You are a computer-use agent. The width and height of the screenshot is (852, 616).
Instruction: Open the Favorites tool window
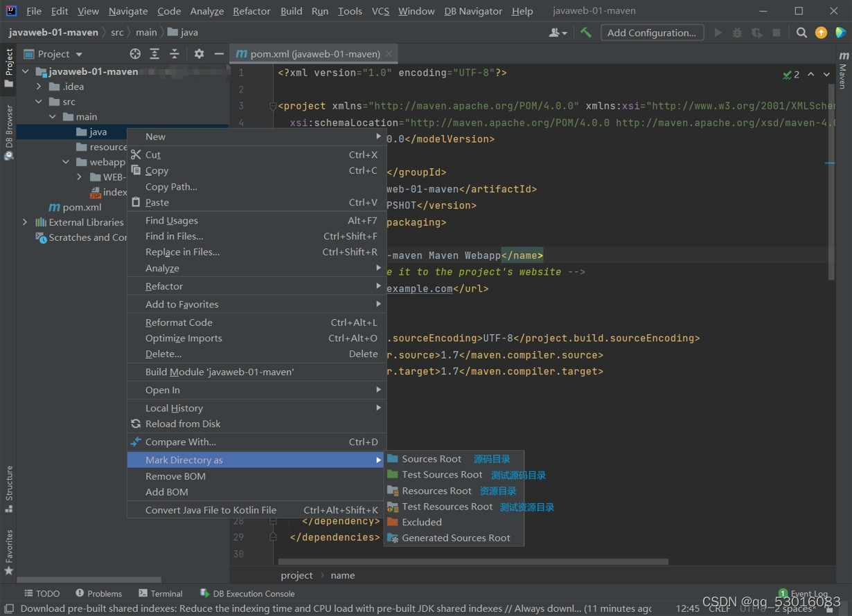coord(9,552)
